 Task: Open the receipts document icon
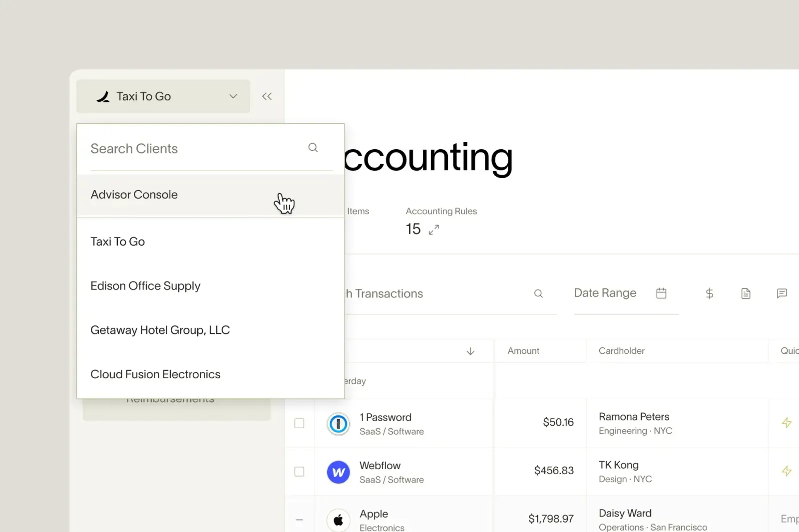746,293
